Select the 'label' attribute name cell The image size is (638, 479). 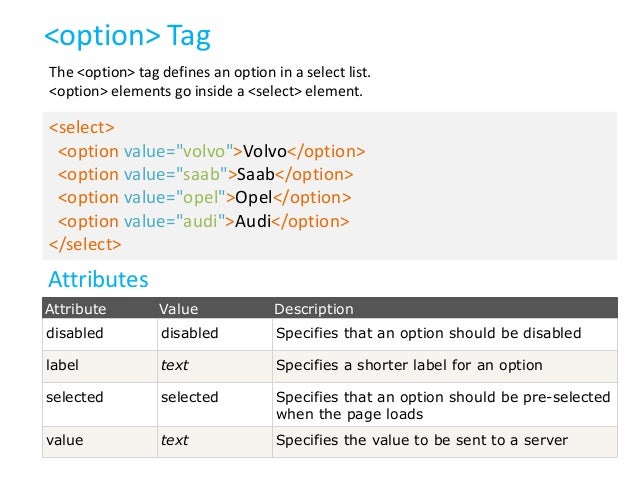pos(100,366)
